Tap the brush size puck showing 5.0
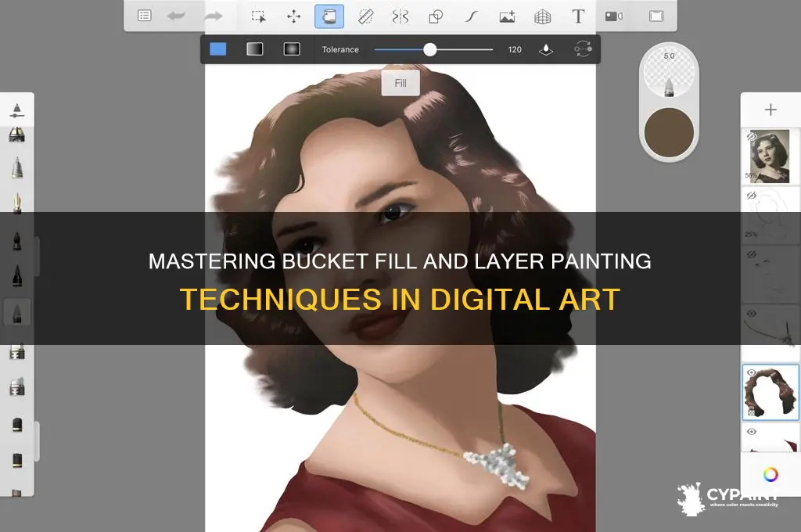 pyautogui.click(x=669, y=72)
